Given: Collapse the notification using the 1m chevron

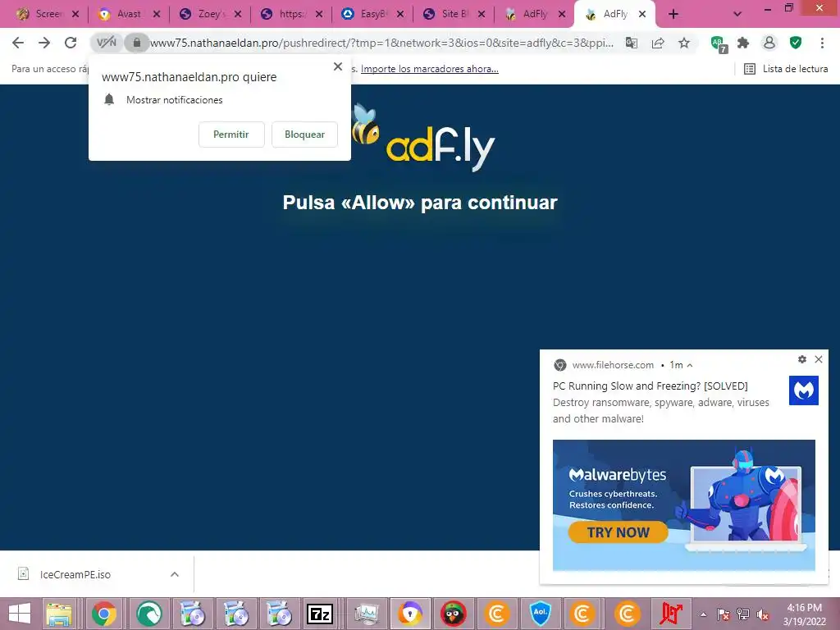Looking at the screenshot, I should [x=690, y=365].
